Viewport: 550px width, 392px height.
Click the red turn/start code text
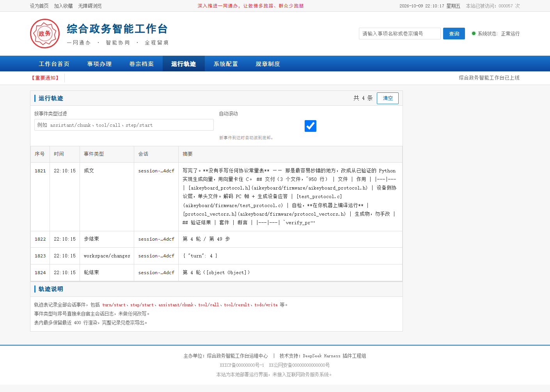point(114,305)
